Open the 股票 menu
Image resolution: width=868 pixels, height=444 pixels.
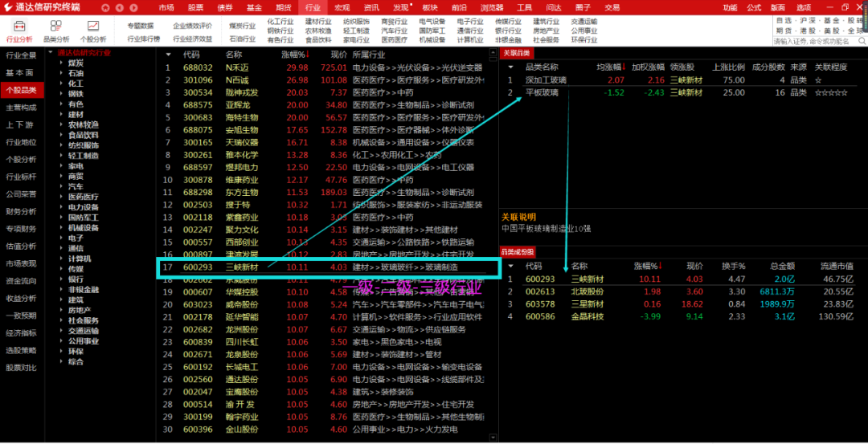pos(195,8)
